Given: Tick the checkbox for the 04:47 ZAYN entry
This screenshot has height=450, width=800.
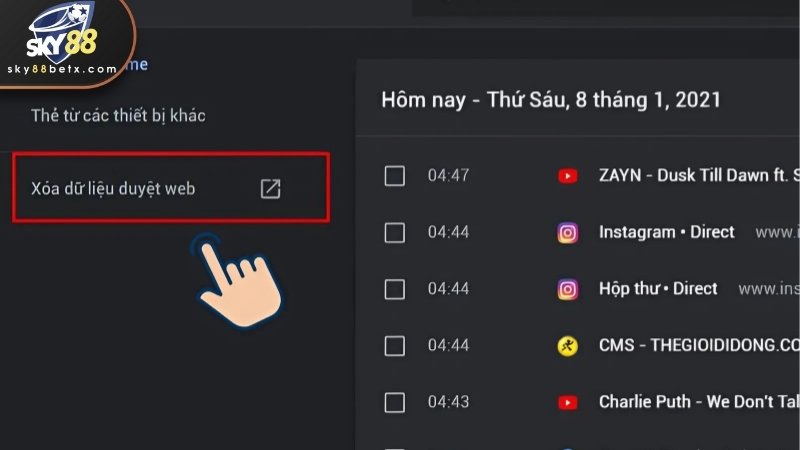Looking at the screenshot, I should [x=394, y=176].
